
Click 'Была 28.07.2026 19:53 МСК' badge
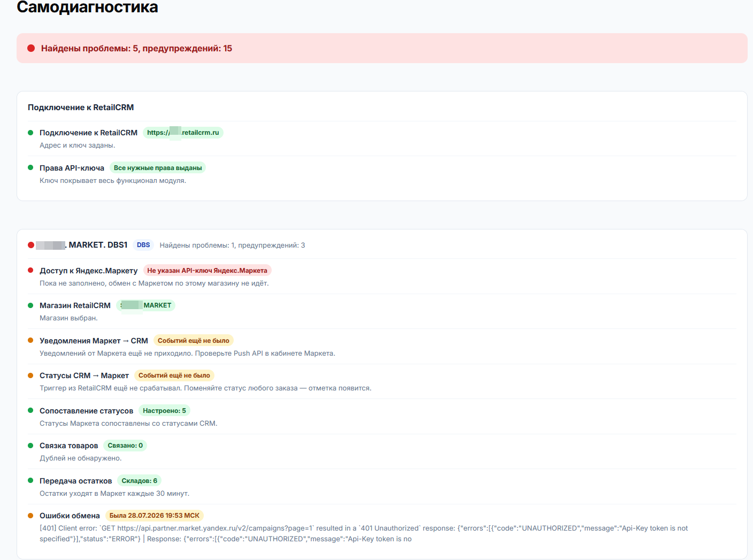click(x=155, y=516)
